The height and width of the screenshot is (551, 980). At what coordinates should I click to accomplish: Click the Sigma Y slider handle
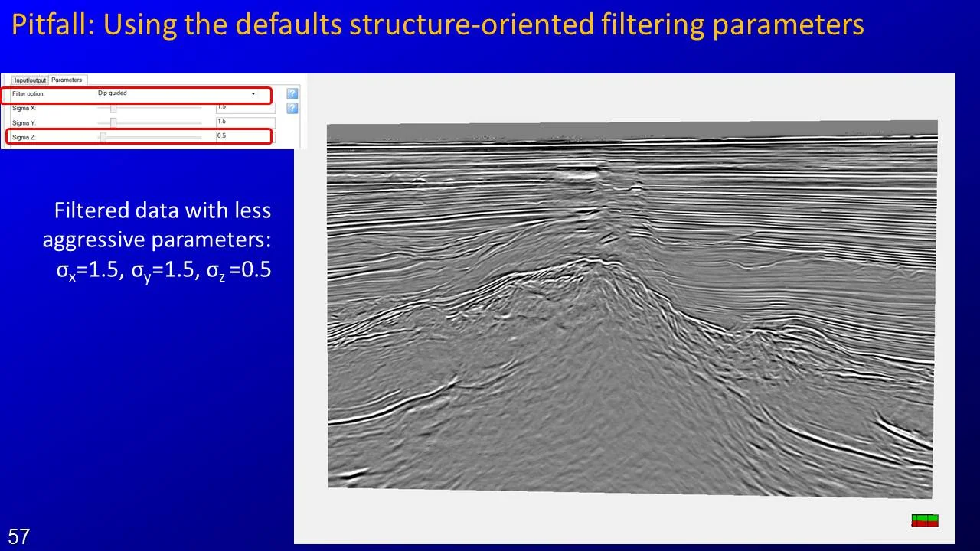(113, 122)
